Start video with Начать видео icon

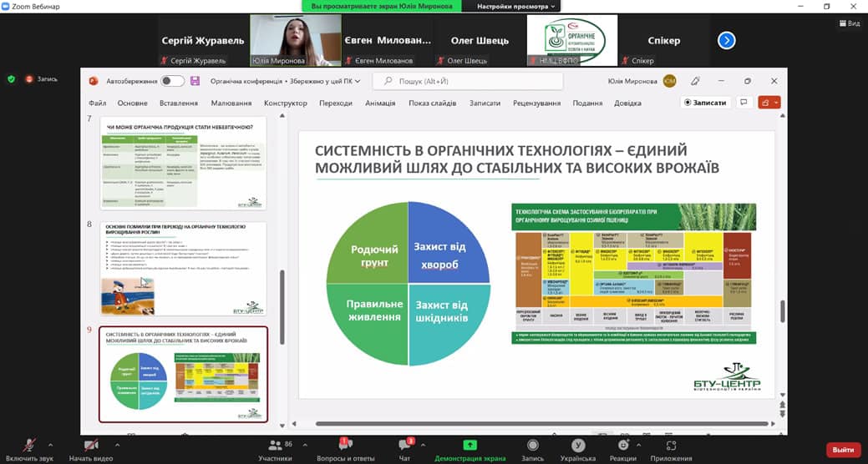tap(92, 445)
